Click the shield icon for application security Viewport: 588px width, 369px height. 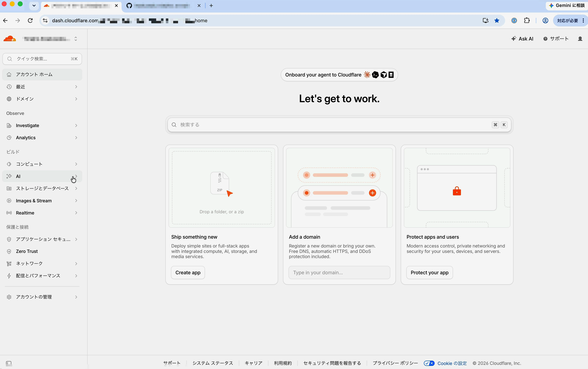click(x=9, y=239)
